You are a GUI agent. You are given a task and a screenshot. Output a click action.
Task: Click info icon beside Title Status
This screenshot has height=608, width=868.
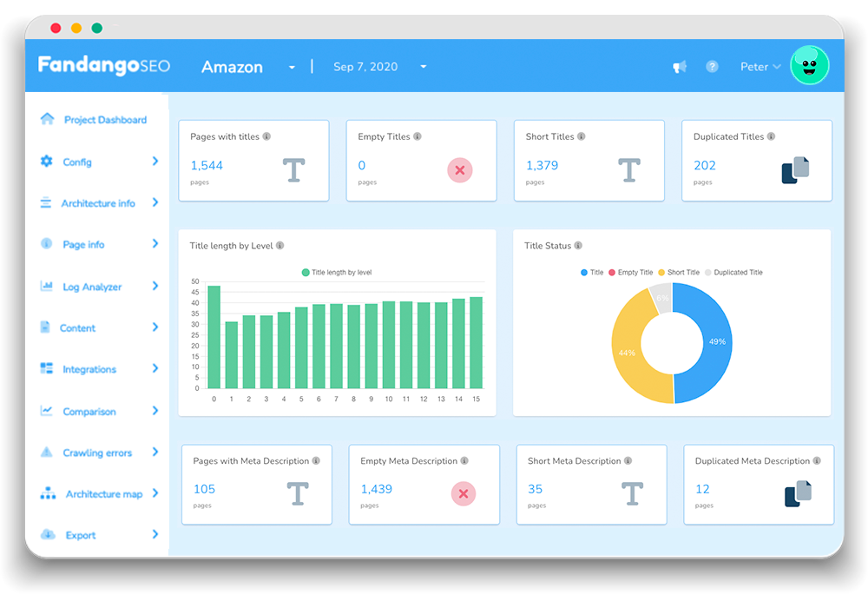(x=578, y=245)
